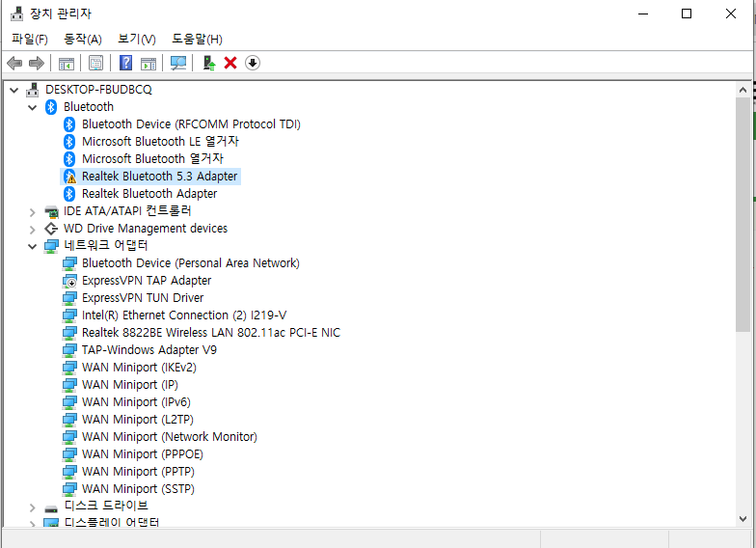Click the IDE ATA/ATAPI controller icon
The image size is (756, 548).
[x=51, y=211]
